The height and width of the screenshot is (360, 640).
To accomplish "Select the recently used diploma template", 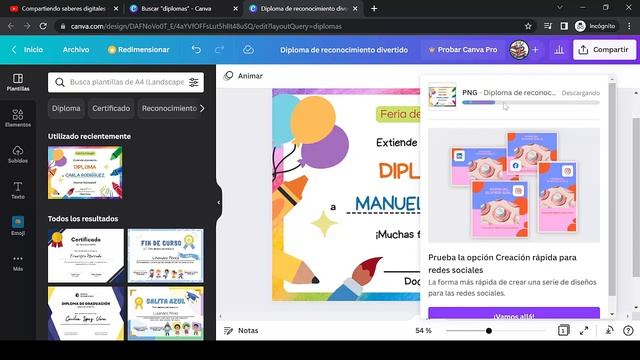I will [85, 173].
